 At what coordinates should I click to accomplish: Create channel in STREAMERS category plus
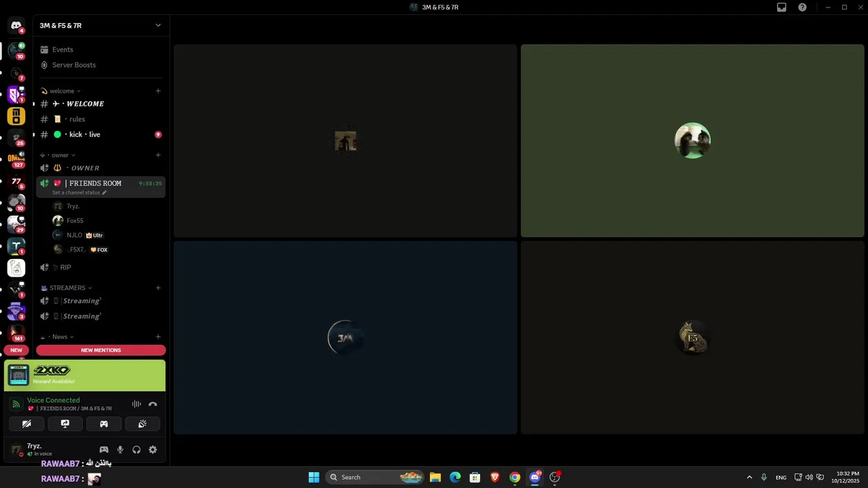click(158, 288)
